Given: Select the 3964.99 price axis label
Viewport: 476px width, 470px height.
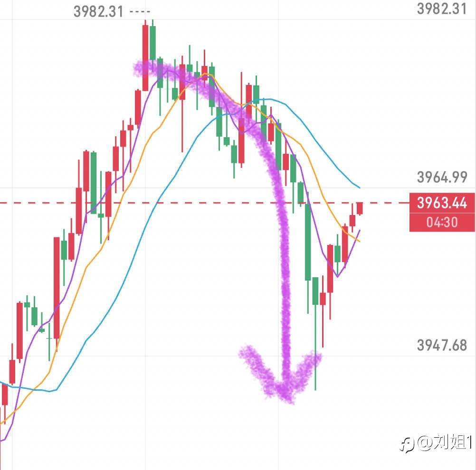Looking at the screenshot, I should (x=442, y=177).
